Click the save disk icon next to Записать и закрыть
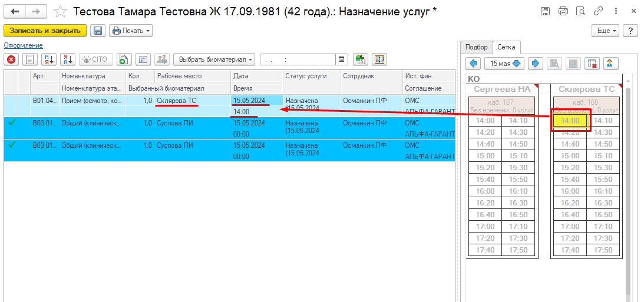This screenshot has width=644, height=302. 98,31
